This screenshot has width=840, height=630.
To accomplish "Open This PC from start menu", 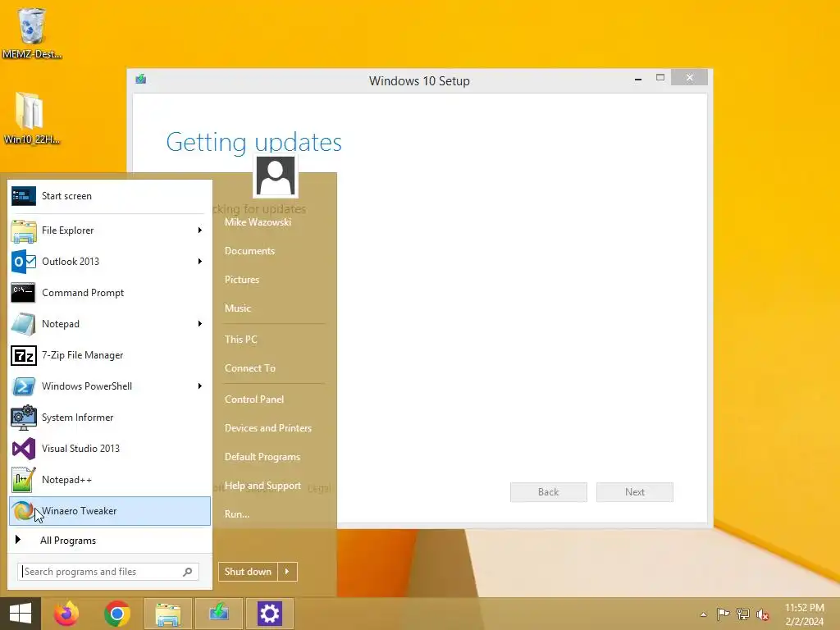I will point(240,339).
